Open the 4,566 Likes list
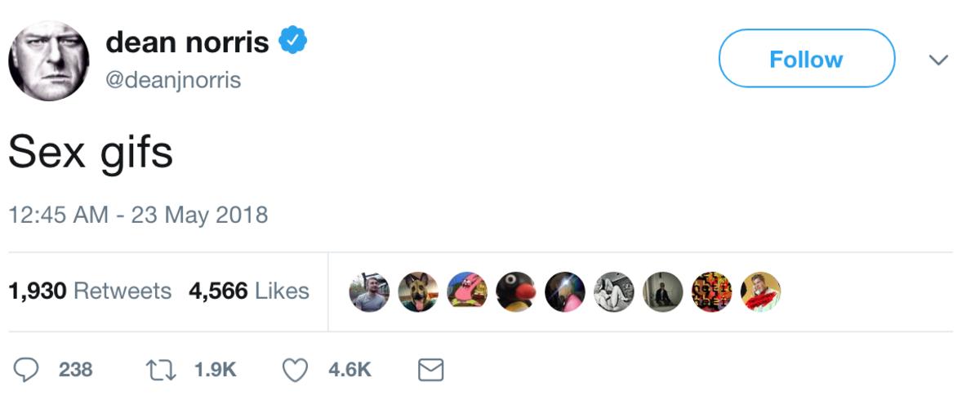Image resolution: width=980 pixels, height=400 pixels. click(x=249, y=291)
